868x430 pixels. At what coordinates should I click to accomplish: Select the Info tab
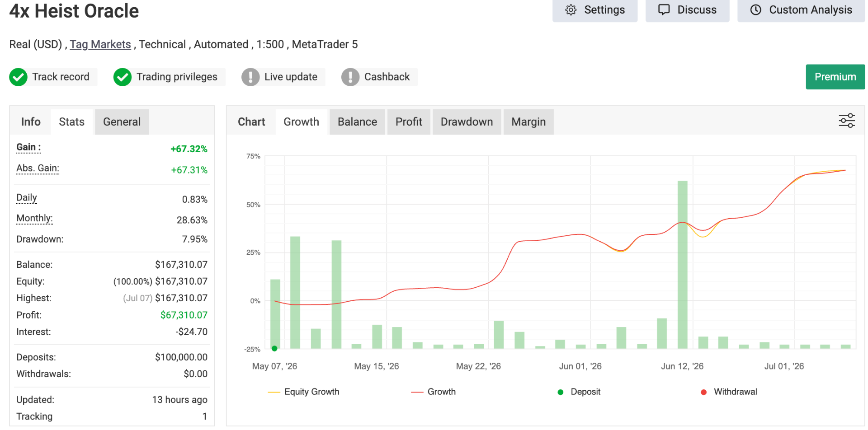click(31, 122)
